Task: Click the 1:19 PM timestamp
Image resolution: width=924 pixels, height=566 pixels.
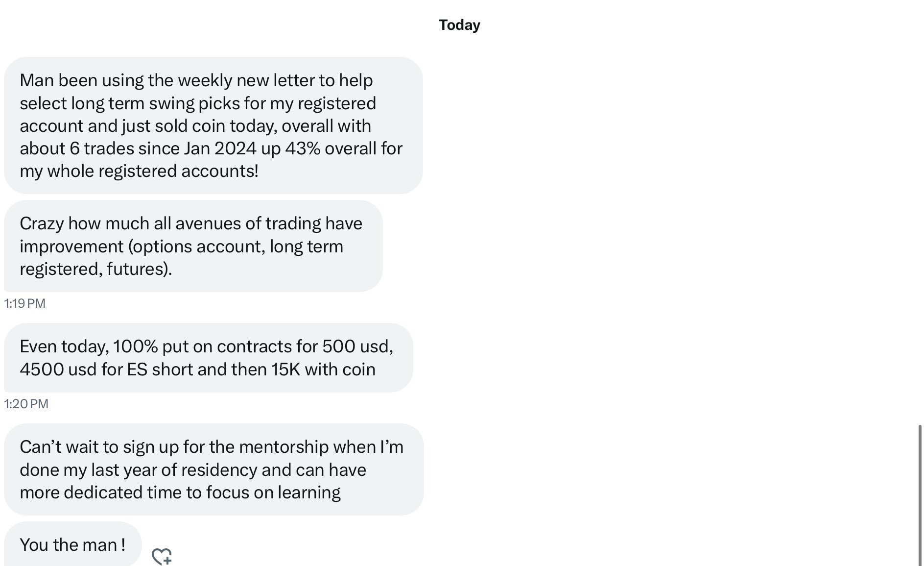Action: click(x=25, y=303)
